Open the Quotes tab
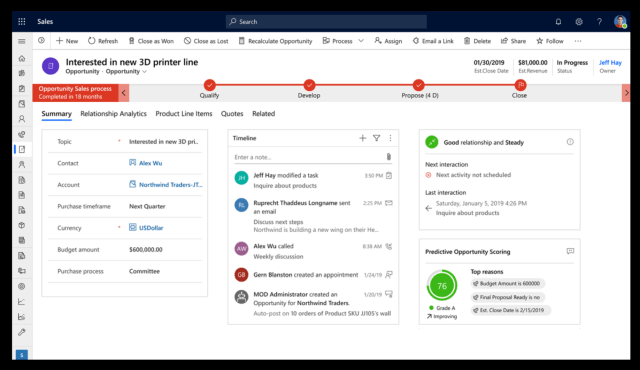Screen dimensions: 640x370 tap(232, 114)
